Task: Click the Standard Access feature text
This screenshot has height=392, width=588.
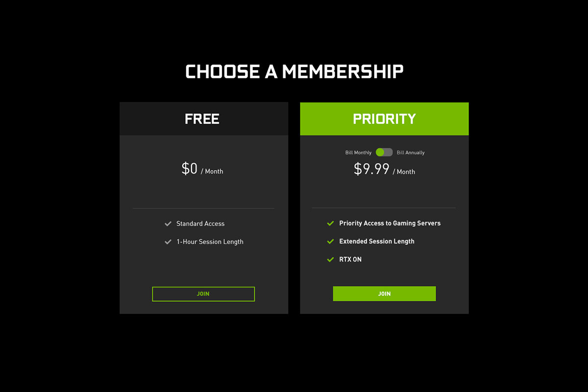Action: coord(200,224)
